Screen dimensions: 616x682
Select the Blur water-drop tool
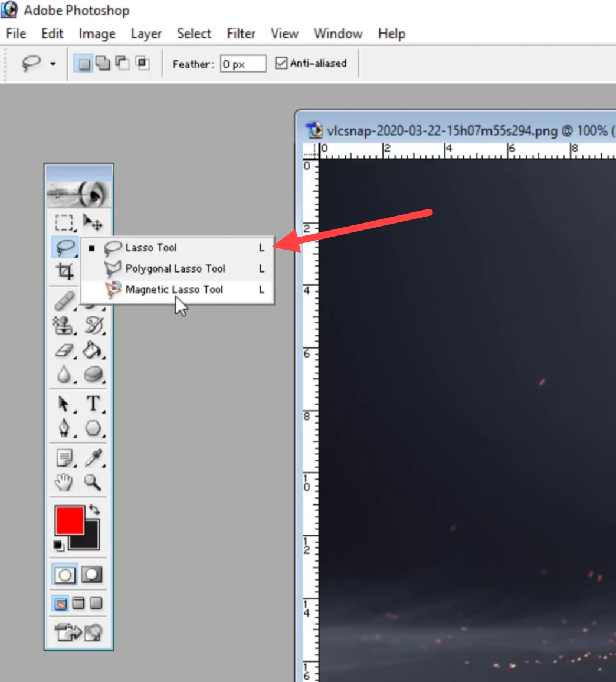pyautogui.click(x=64, y=374)
